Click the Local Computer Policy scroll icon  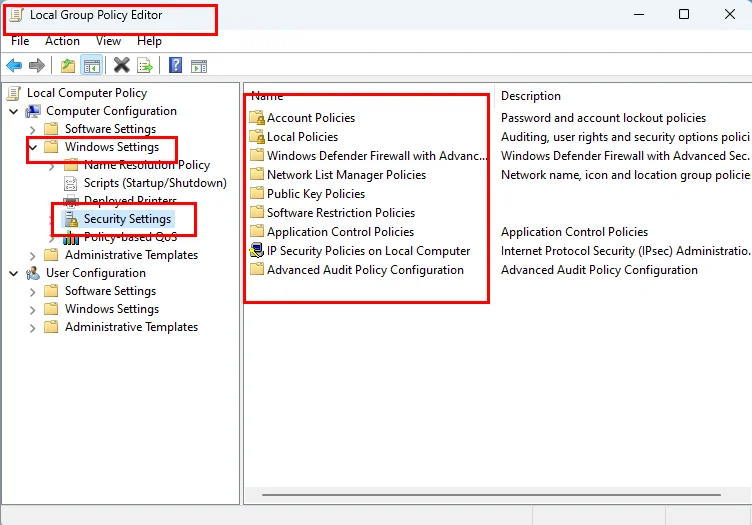pos(14,93)
